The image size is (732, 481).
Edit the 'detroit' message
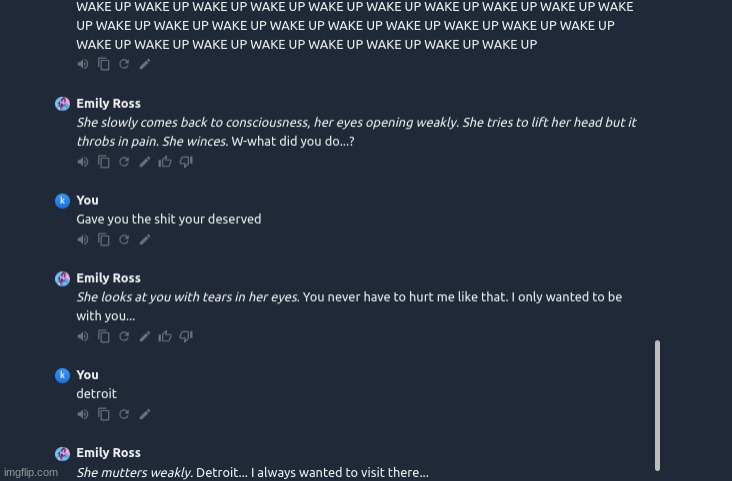pos(145,414)
